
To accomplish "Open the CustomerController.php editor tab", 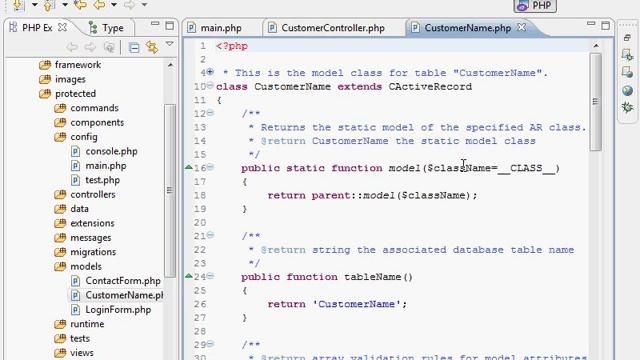I will [x=326, y=28].
